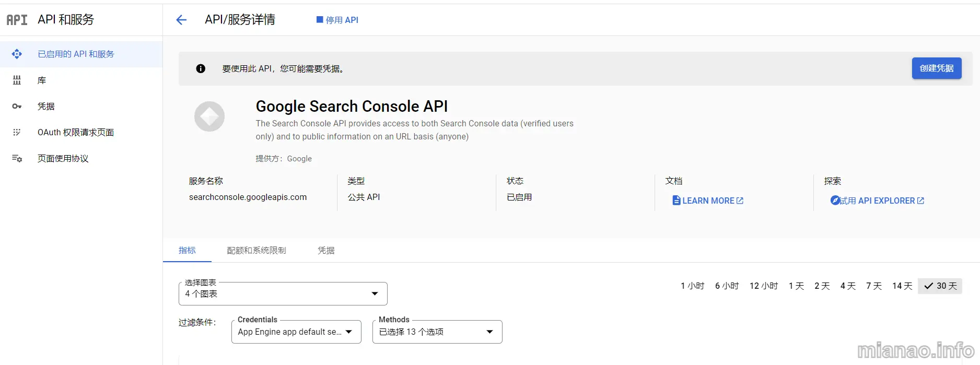The image size is (980, 365).
Task: Select the 30 天 time range
Action: click(x=940, y=286)
